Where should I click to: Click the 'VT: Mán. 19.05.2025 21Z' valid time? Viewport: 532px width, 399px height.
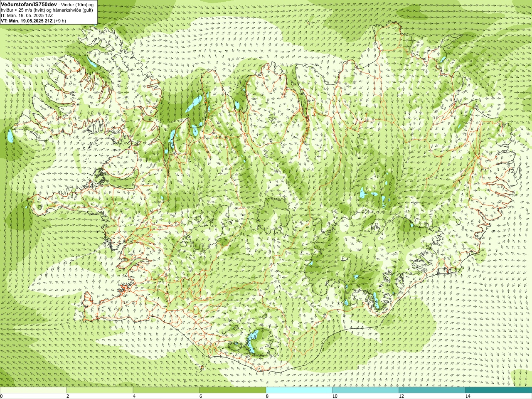pos(27,20)
